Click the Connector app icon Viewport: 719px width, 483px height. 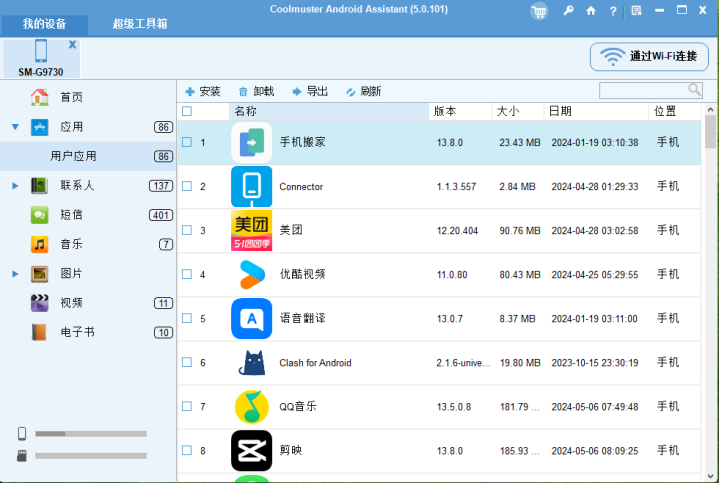251,186
